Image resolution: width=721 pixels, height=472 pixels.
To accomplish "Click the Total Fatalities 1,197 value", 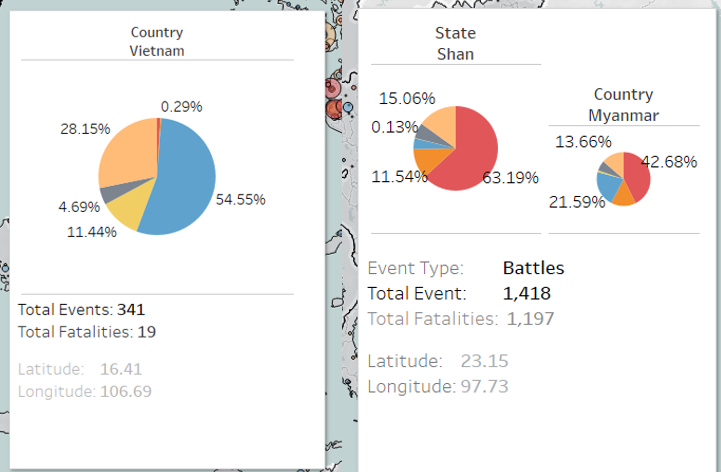I will coord(530,318).
